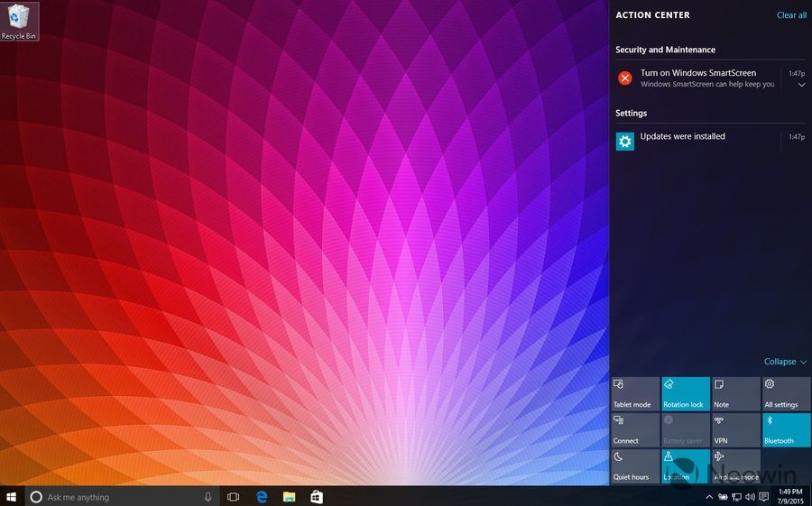Click the Settings notification group header

click(631, 113)
